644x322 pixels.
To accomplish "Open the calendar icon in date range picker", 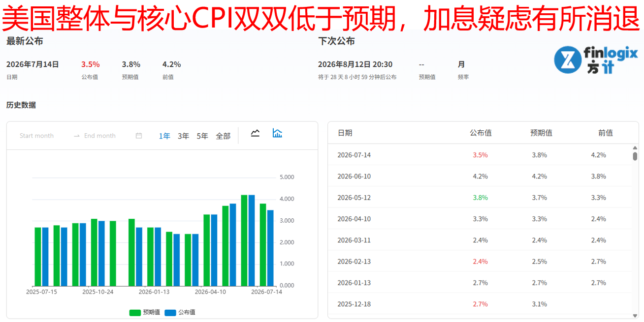I will 139,136.
